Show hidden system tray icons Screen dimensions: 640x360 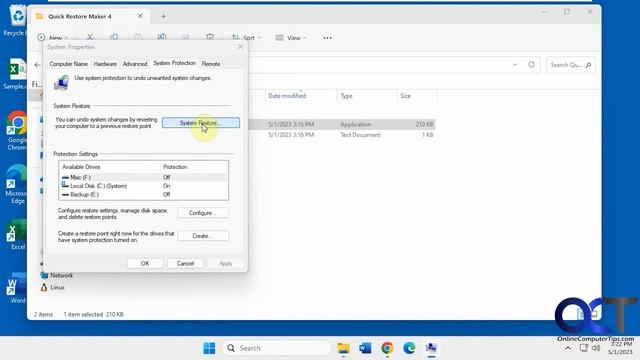tap(568, 348)
